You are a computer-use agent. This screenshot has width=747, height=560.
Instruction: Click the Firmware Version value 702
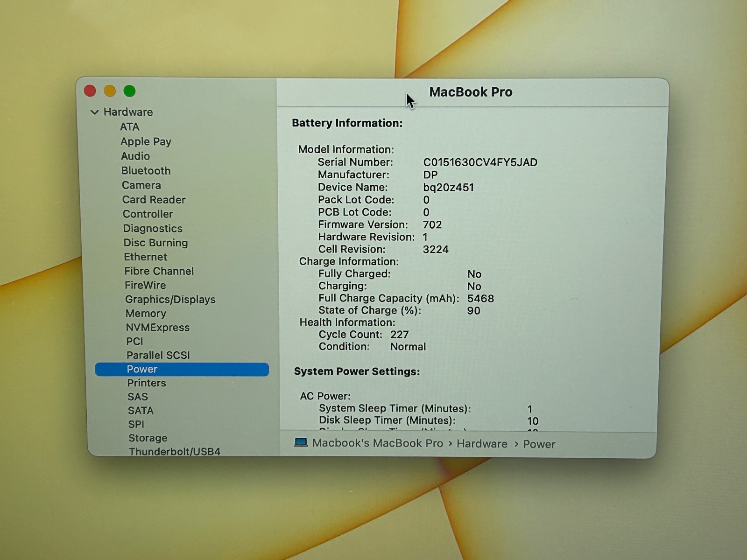[x=432, y=225]
